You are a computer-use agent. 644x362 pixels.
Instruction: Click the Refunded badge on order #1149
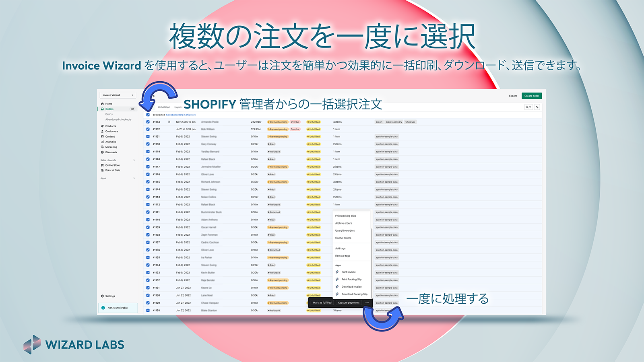[x=274, y=152]
